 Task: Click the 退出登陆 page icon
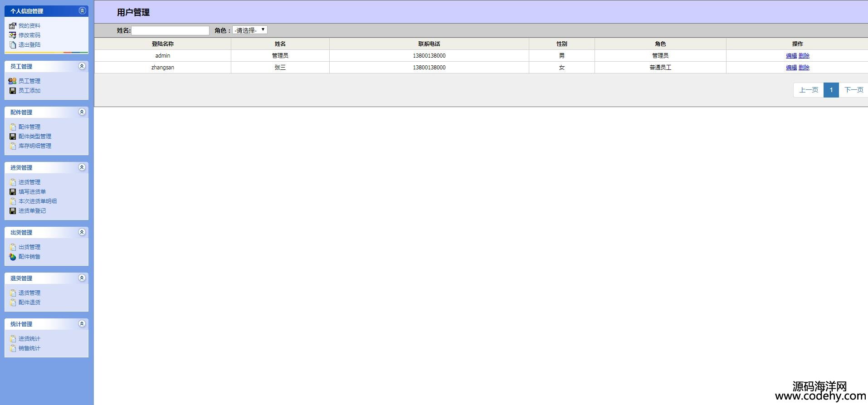click(13, 45)
